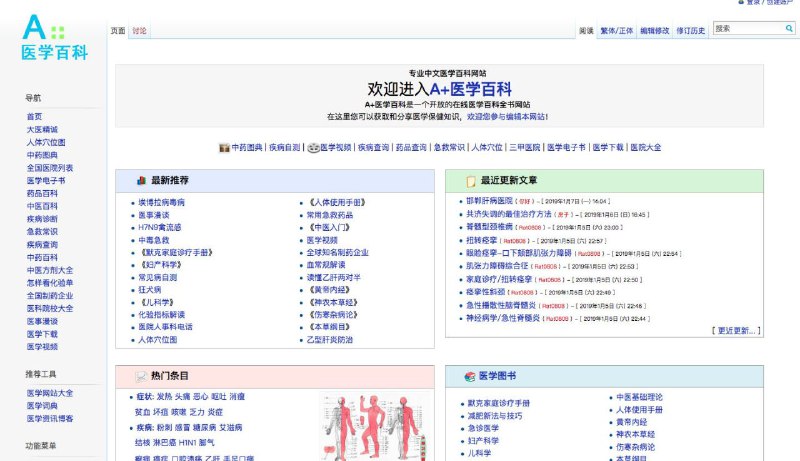Switch to the 页面 tab
This screenshot has width=800, height=461.
click(118, 31)
